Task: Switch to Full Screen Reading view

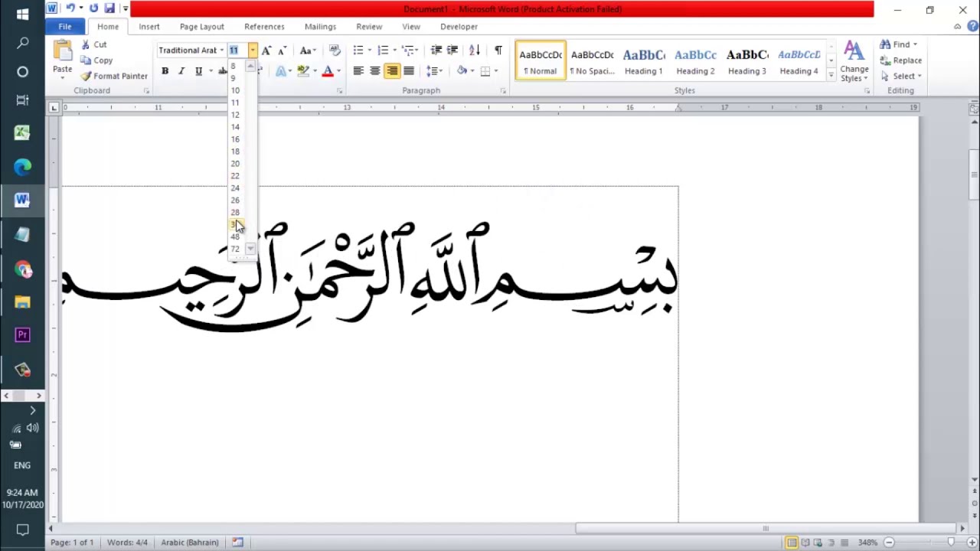Action: [805, 543]
